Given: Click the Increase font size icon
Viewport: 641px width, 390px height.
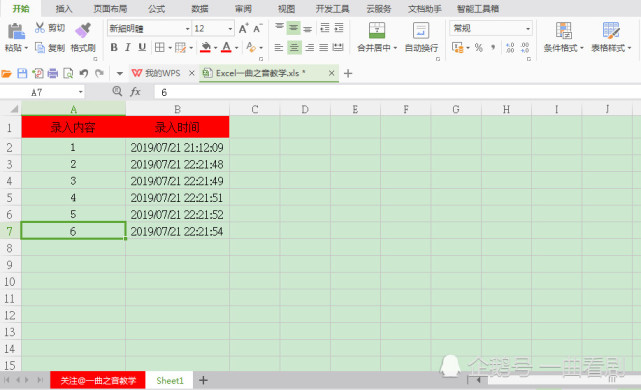Looking at the screenshot, I should (x=243, y=29).
